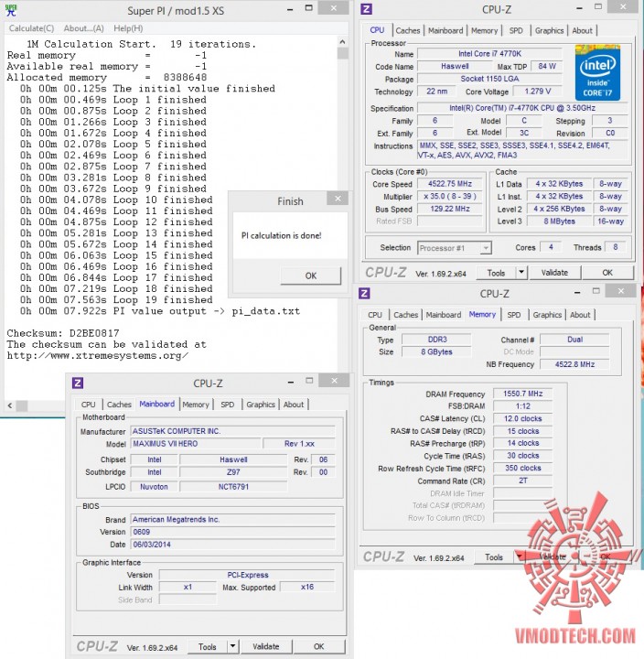Click Super PI horizontal scrollbar left arrow
The width and height of the screenshot is (644, 659).
coord(10,405)
